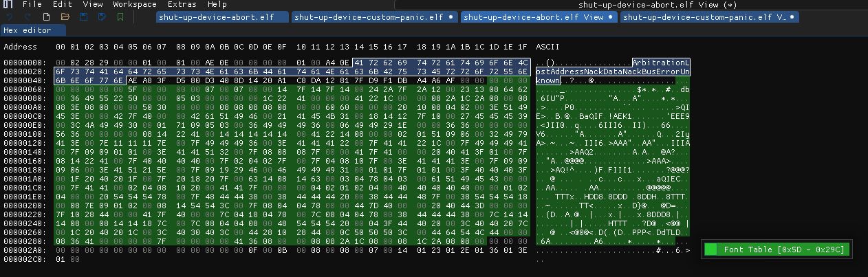868x277 pixels.
Task: Redo the last edit
Action: (27, 16)
